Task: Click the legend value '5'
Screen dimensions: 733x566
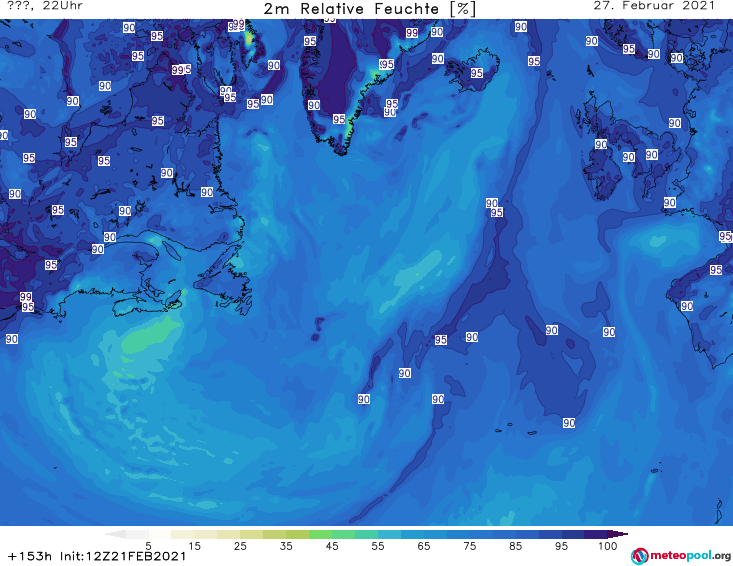Action: pyautogui.click(x=148, y=545)
